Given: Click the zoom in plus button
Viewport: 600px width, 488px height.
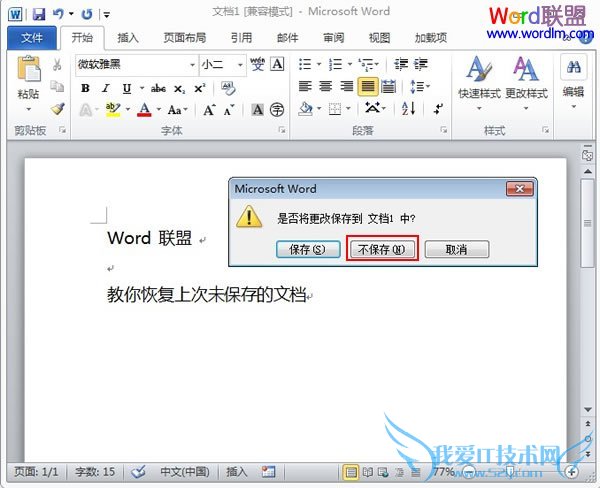Looking at the screenshot, I should (x=571, y=472).
